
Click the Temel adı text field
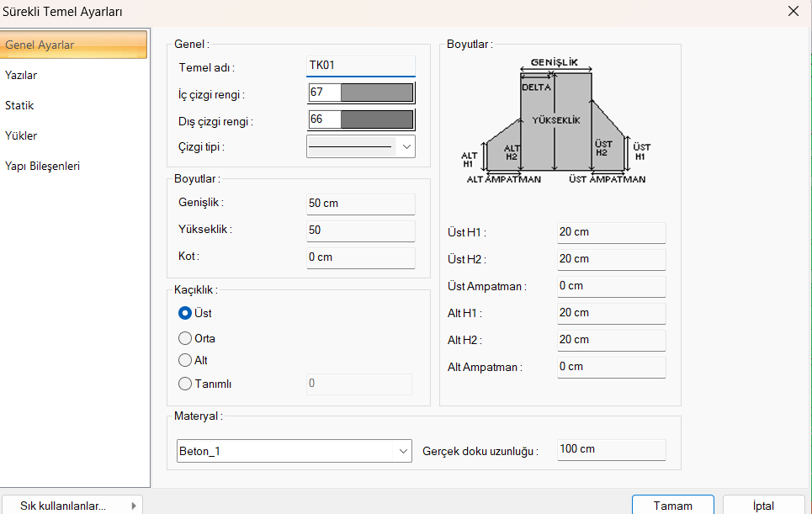click(x=360, y=66)
